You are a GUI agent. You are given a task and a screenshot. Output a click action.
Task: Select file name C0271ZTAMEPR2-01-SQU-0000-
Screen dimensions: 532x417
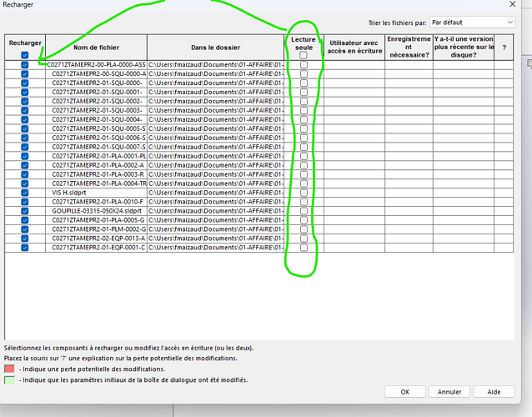tap(97, 83)
